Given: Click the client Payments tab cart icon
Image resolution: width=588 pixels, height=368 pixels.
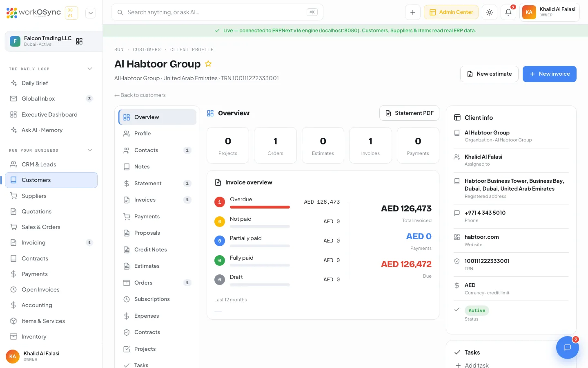Looking at the screenshot, I should click(x=127, y=216).
